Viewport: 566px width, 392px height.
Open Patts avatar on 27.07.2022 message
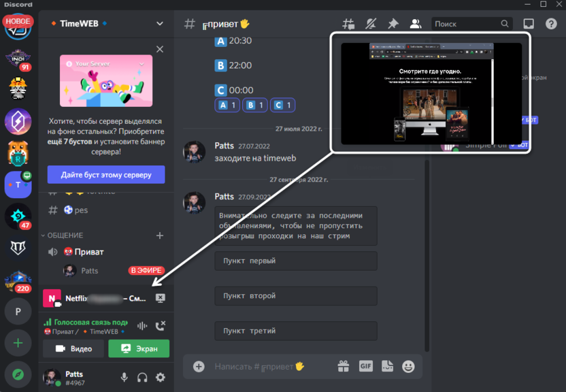(x=194, y=152)
